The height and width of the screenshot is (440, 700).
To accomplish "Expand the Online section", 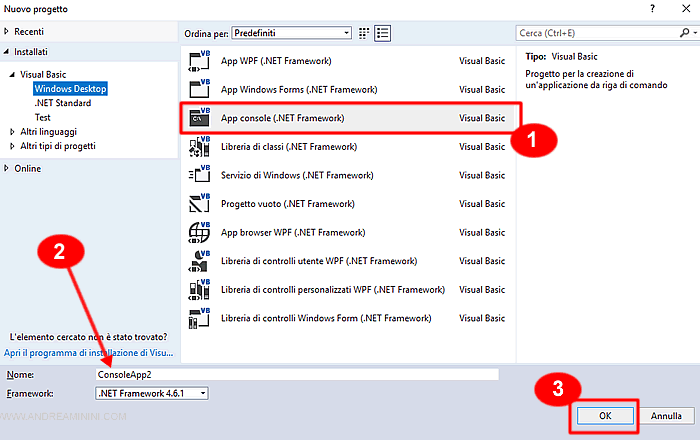I will [8, 169].
